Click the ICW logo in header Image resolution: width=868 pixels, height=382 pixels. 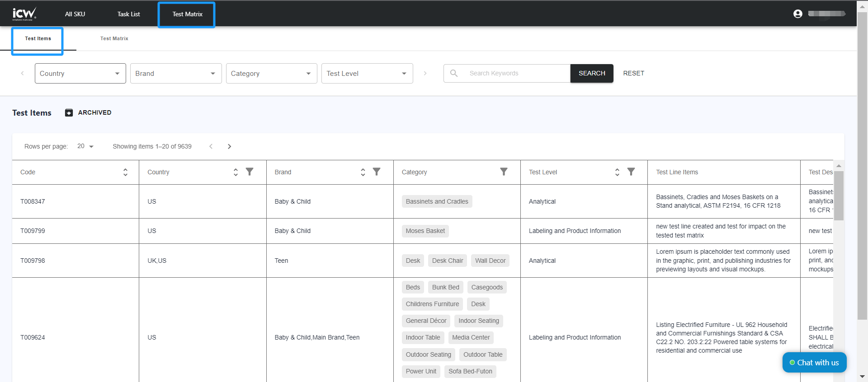tap(24, 14)
